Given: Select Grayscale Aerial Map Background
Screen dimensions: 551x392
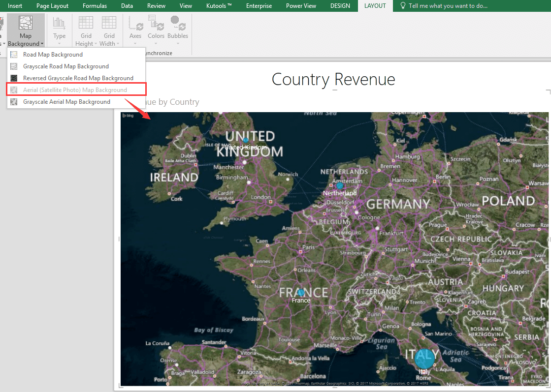Looking at the screenshot, I should tap(66, 102).
